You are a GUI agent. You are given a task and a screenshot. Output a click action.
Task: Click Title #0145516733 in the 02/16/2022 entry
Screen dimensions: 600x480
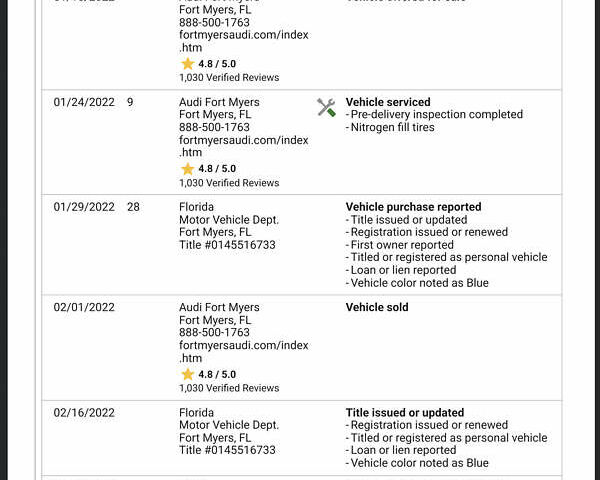(x=227, y=450)
